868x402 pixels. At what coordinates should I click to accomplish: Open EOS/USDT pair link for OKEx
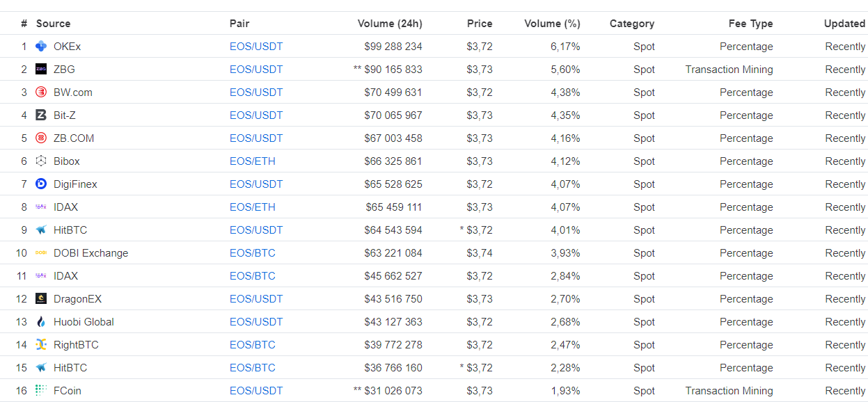click(x=256, y=47)
